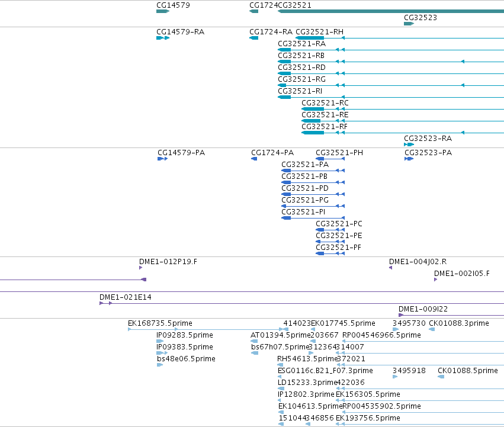Open protein CG32521-PH
Screen dimensions: 504x427
click(339, 153)
